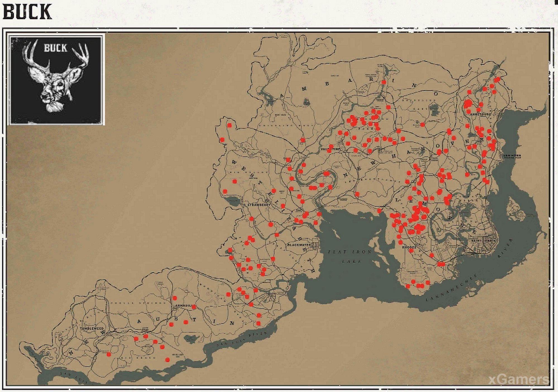
Task: Click the northwesternmost red buck marker
Action: point(229,125)
